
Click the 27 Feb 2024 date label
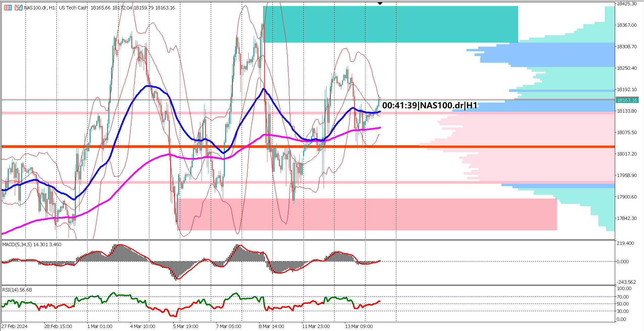(15, 326)
